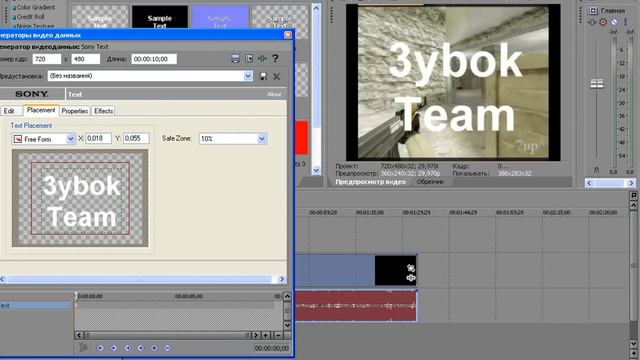The image size is (640, 360).
Task: Open the Free Form placement dropdown
Action: click(x=71, y=139)
